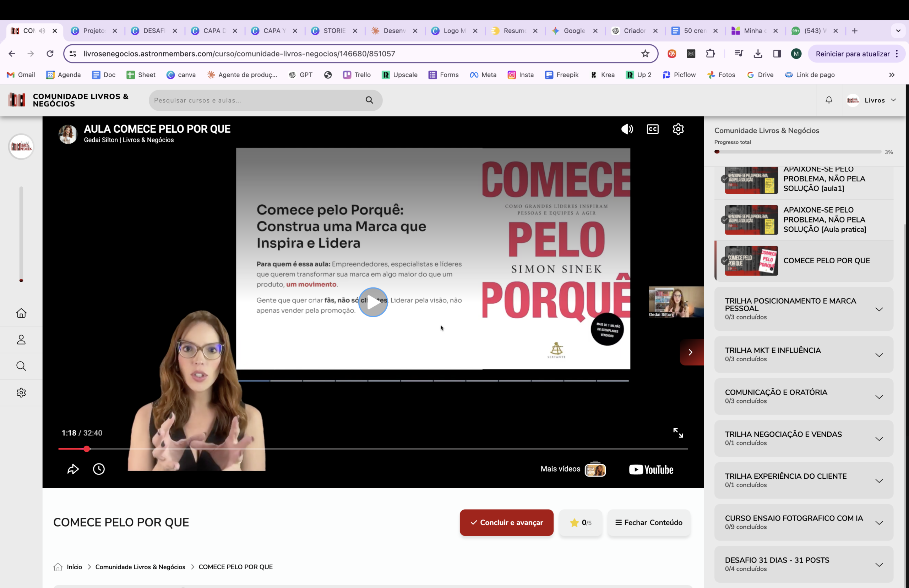Open the browser tab list chevron
Viewport: 909px width, 588px height.
[x=898, y=31]
